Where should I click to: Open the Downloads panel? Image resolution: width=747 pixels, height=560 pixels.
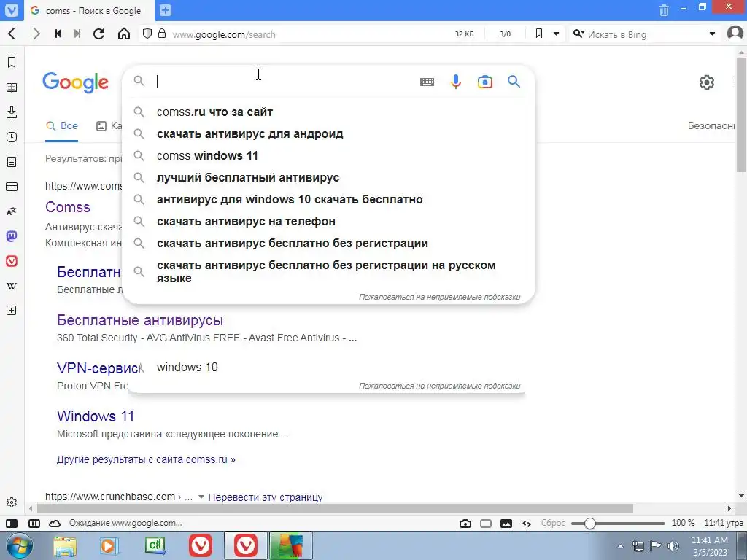12,112
